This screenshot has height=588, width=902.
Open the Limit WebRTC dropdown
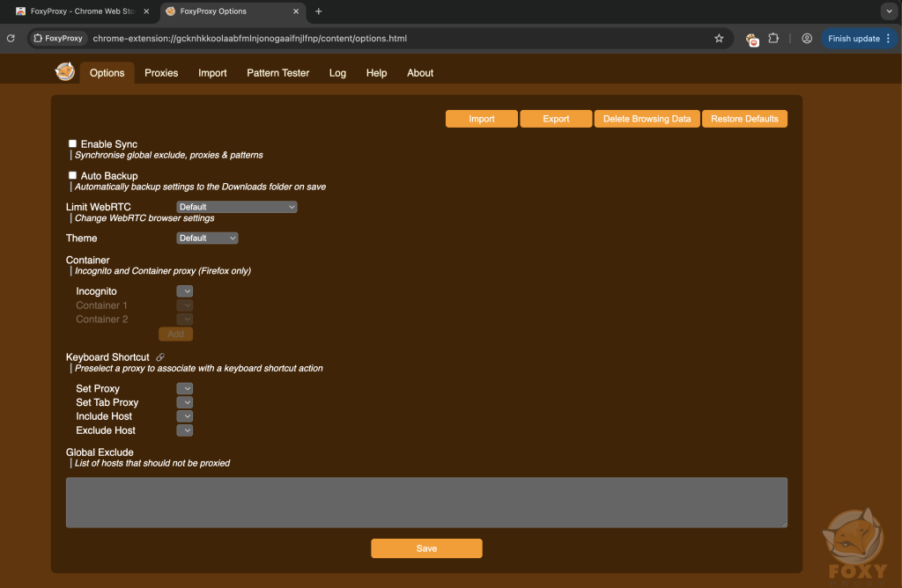coord(237,207)
